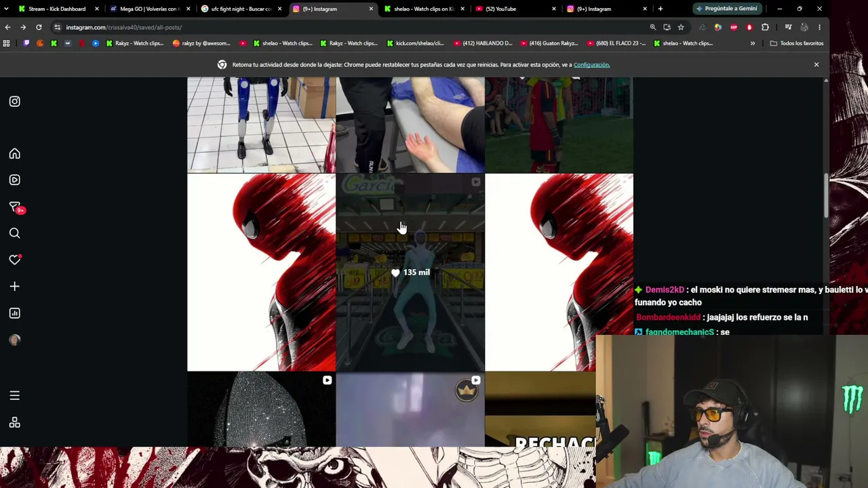The image size is (868, 488).
Task: Click Preguntale a Gemini button
Action: point(726,9)
